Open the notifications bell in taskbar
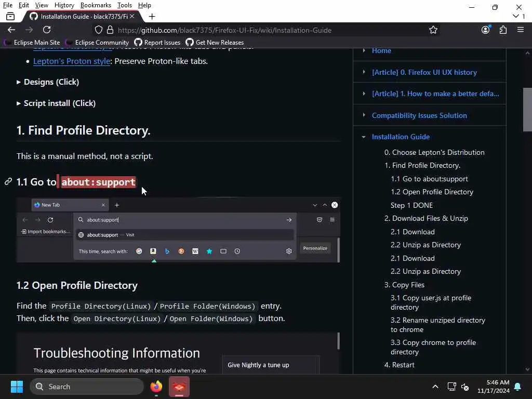This screenshot has width=532, height=399. point(518,387)
